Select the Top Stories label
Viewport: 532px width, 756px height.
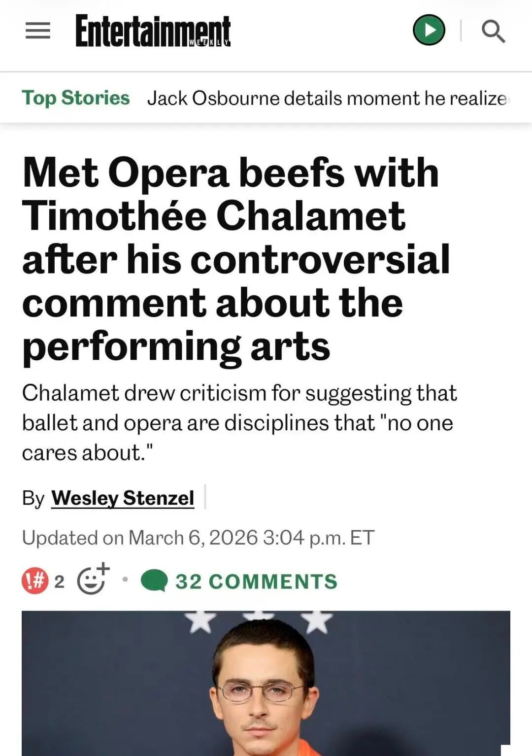coord(75,98)
